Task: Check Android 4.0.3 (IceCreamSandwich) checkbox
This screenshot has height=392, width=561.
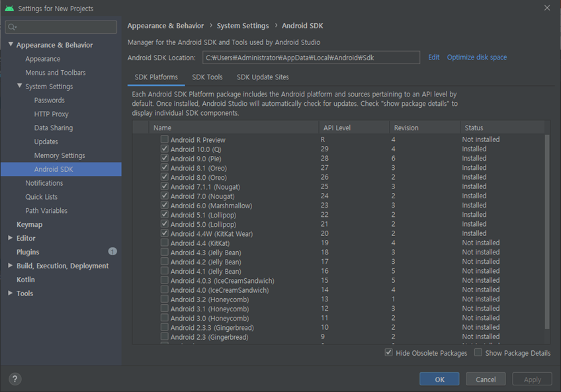Action: coord(164,280)
